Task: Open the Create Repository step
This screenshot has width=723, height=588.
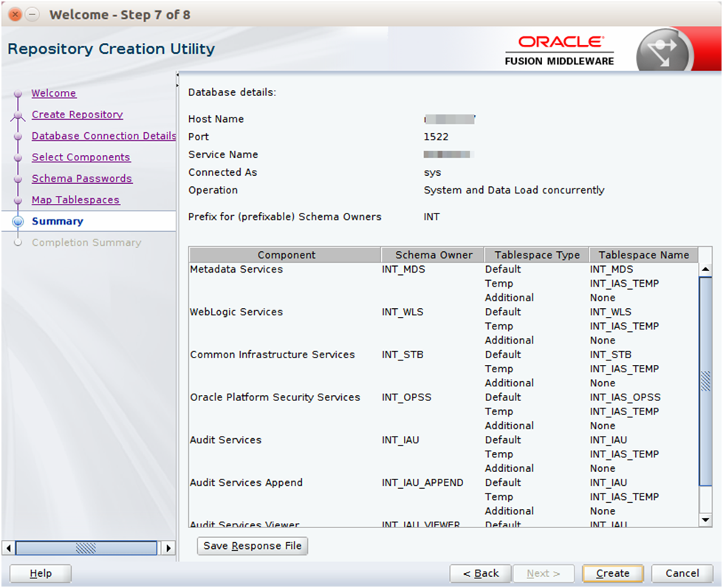Action: point(77,114)
